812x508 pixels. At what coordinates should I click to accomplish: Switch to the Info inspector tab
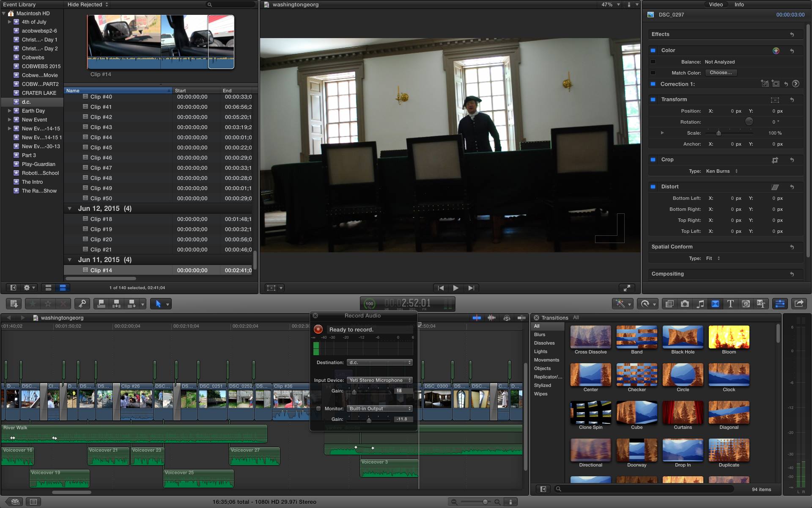click(739, 5)
